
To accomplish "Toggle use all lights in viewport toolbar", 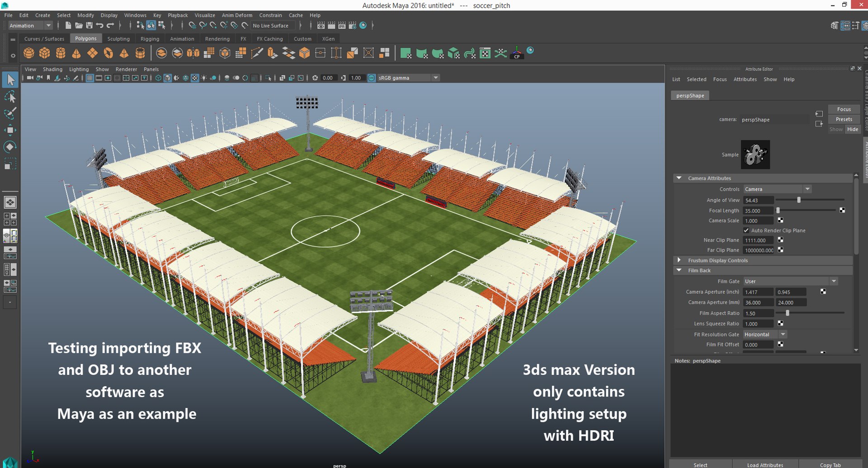I will pyautogui.click(x=204, y=78).
